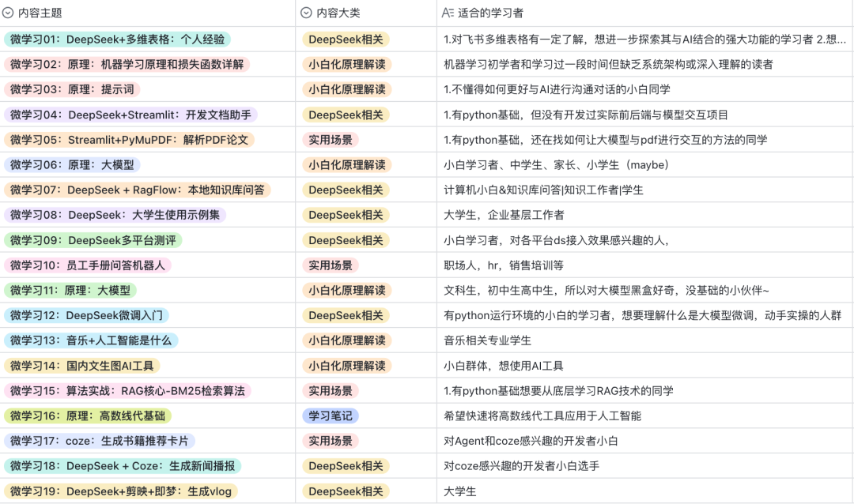Select tag 微学习10：员工手册问答机器人

tap(88, 265)
